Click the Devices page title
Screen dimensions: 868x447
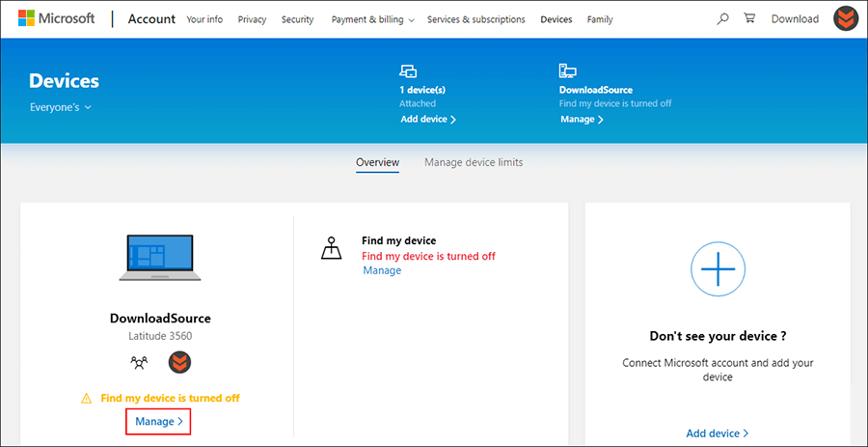[x=64, y=81]
